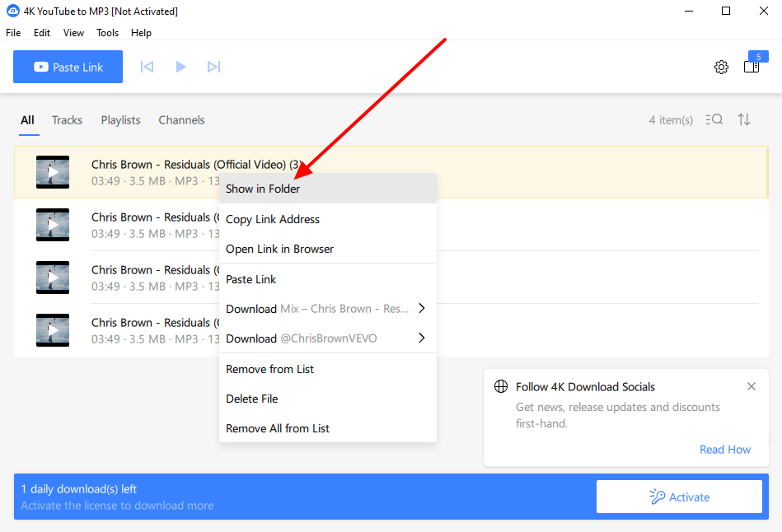Switch to the Tracks tab
Image resolution: width=782 pixels, height=532 pixels.
67,120
